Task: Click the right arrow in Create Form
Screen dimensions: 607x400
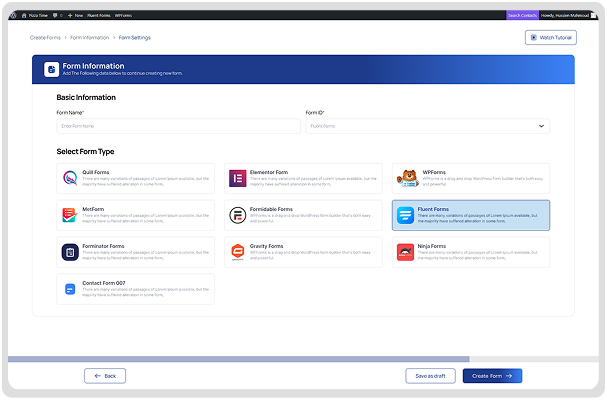Action: pos(509,376)
